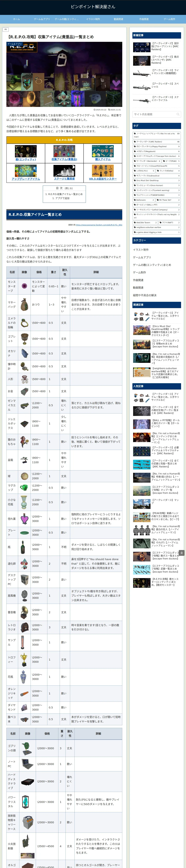This screenshot has height=868, width=186.
Task: Select the neighbors:suburban warfare tag
Action: point(157,227)
